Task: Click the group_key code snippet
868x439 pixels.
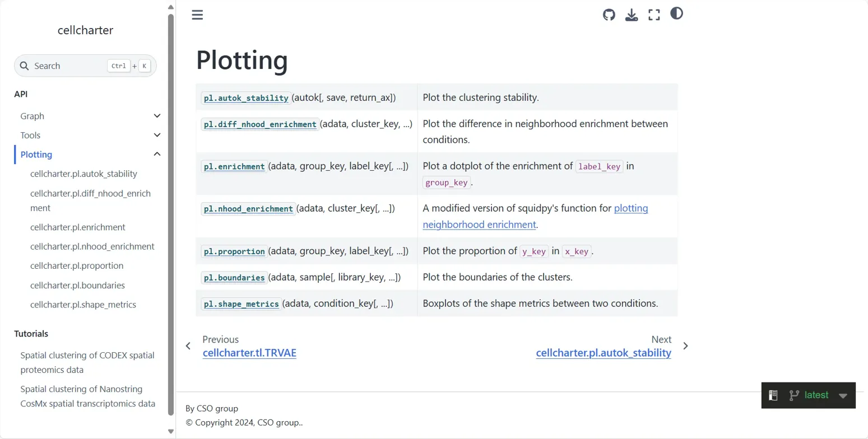Action: coord(447,183)
